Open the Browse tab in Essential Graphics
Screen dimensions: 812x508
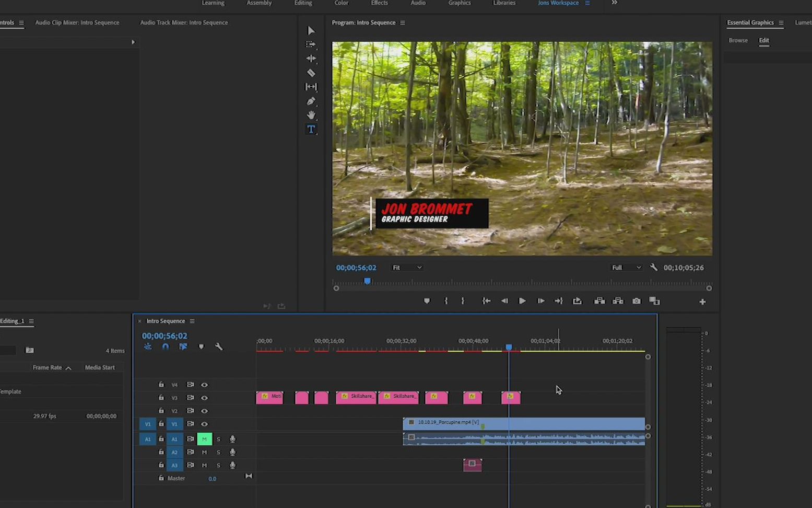coord(738,40)
